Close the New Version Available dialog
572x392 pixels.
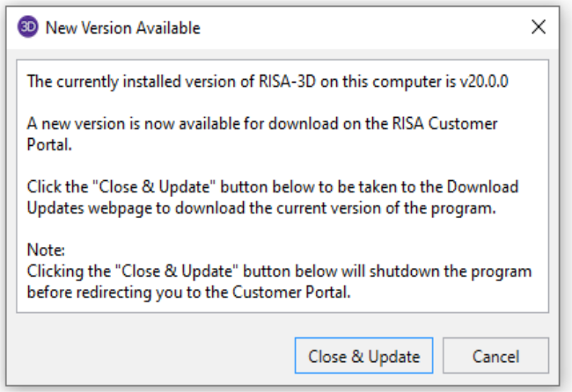539,28
